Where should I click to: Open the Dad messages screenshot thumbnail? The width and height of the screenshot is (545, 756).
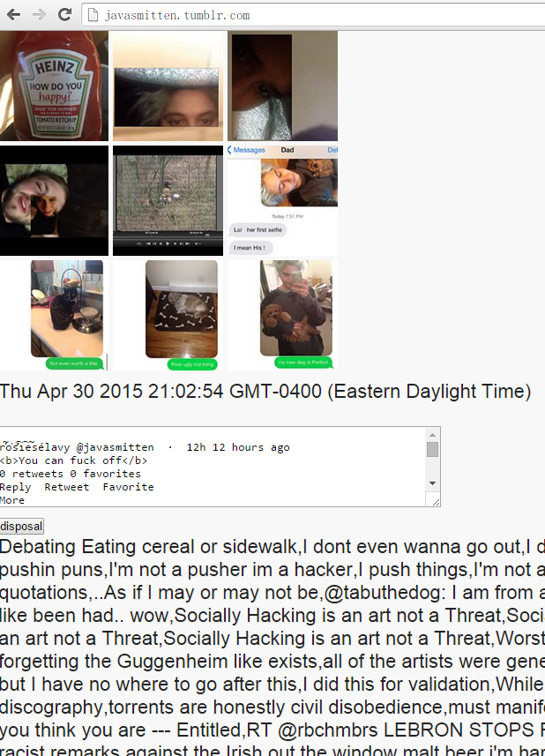tap(282, 200)
